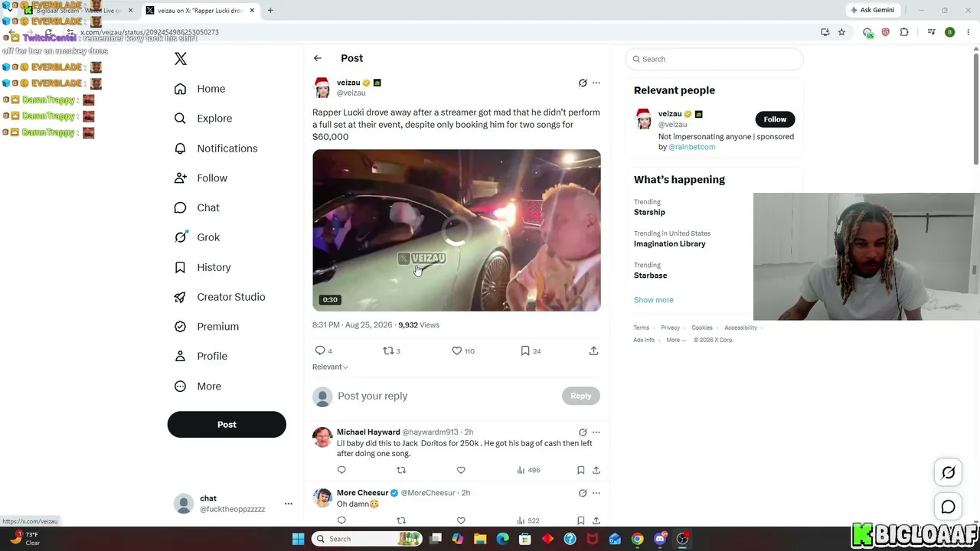Go to Home in the sidebar
This screenshot has height=551, width=980.
coord(200,89)
